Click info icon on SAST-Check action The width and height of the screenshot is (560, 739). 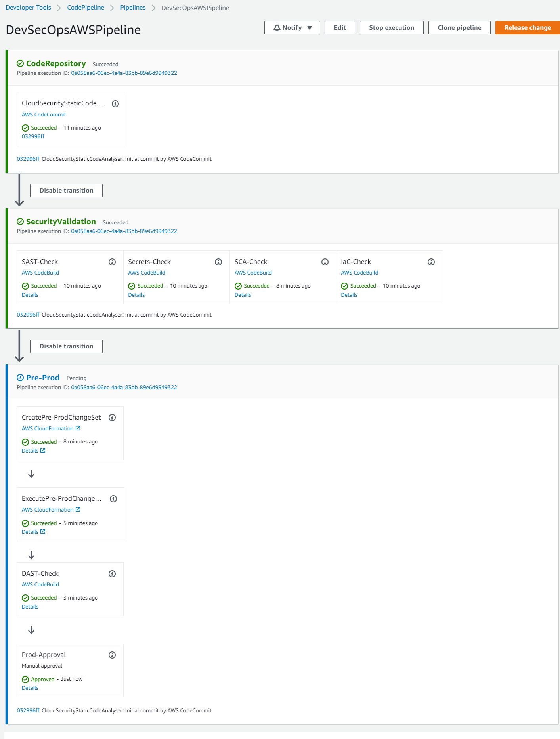click(112, 262)
